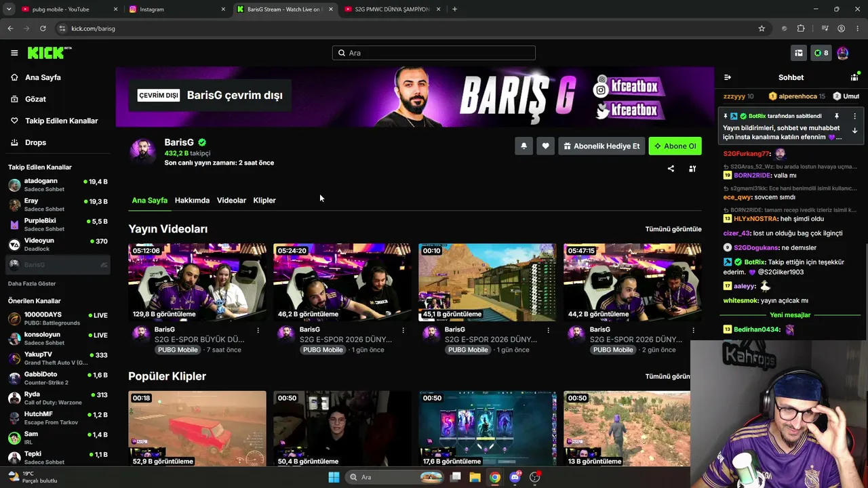The image size is (868, 488).
Task: Switch to the Videolar tab
Action: (231, 201)
